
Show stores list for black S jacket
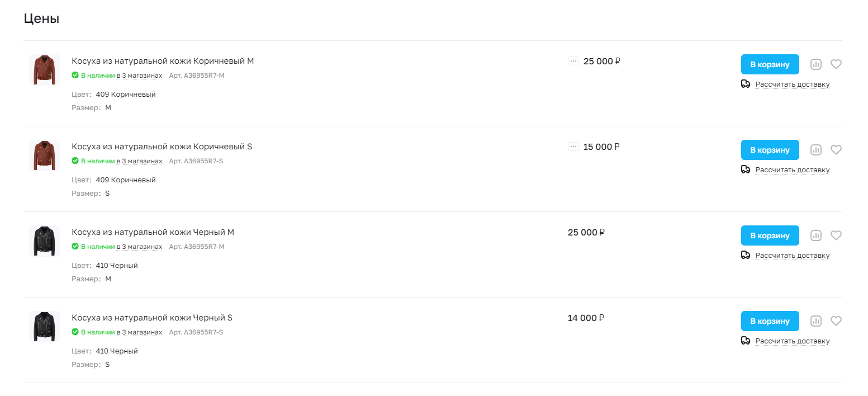pos(139,332)
